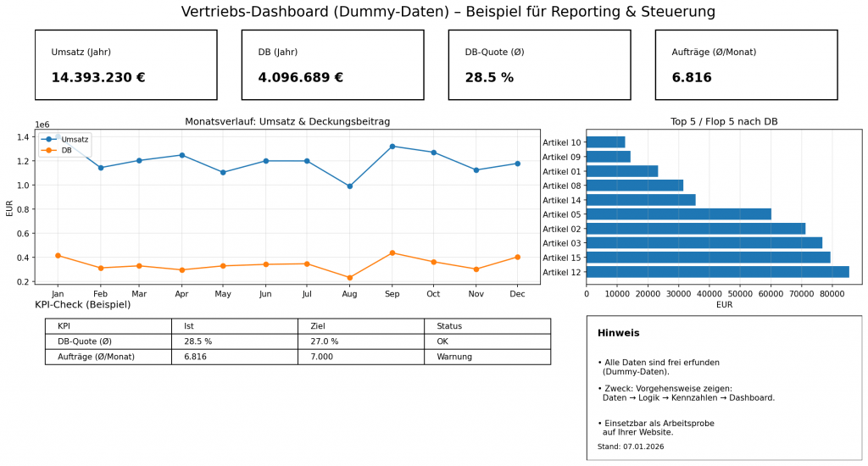The image size is (868, 466).
Task: Click the Artikel 14 bar
Action: [x=640, y=200]
